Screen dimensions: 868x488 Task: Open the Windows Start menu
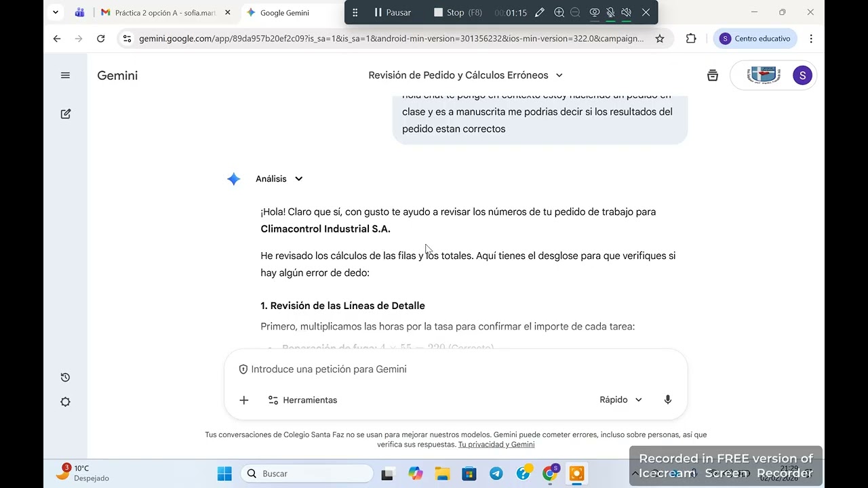(224, 474)
